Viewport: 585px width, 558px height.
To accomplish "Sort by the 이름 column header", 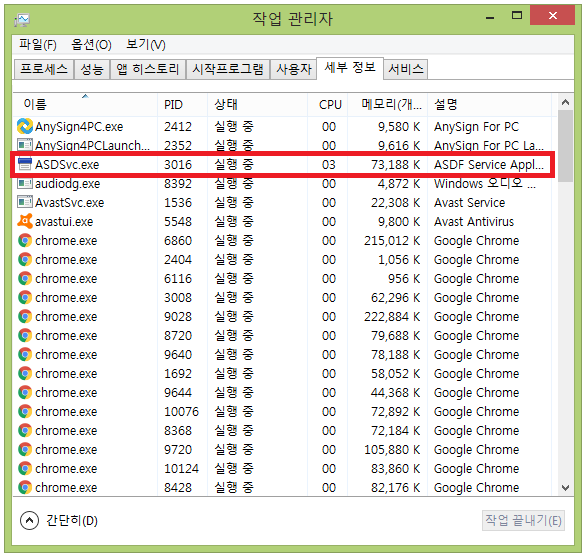I will tap(85, 104).
